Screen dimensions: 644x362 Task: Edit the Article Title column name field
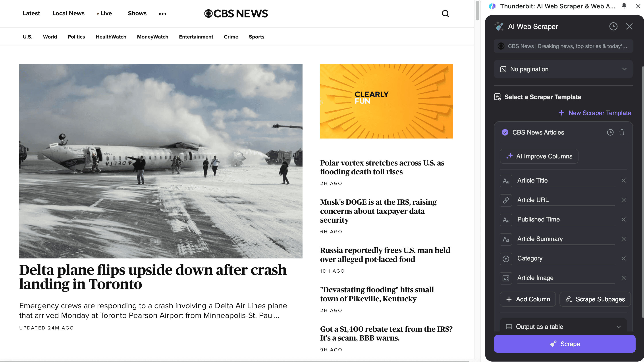point(566,181)
